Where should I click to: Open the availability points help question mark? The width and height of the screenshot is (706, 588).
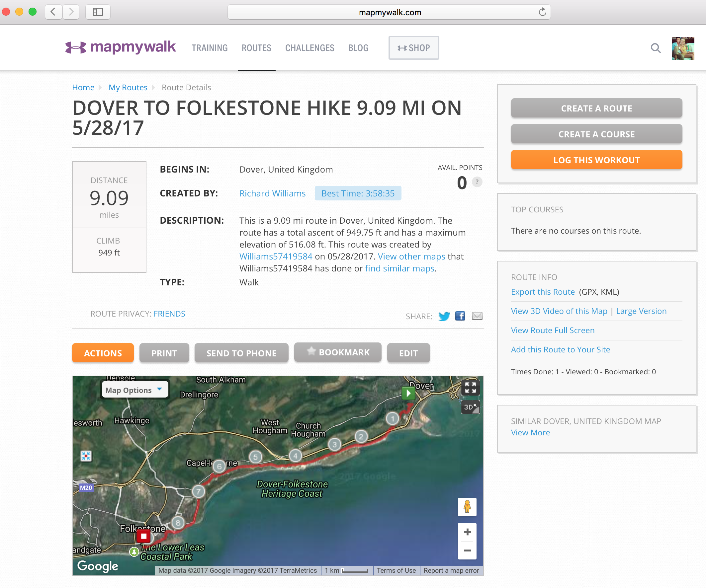tap(477, 183)
